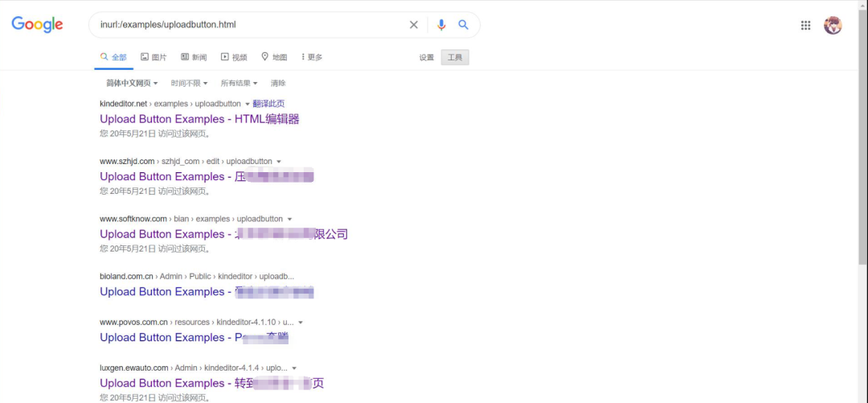Select the 全部 results tab

[x=113, y=57]
